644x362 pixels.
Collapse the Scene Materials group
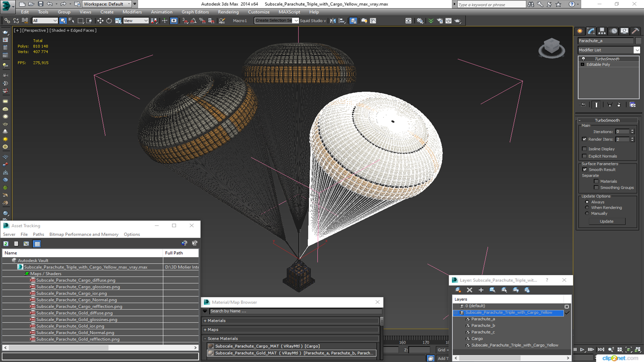click(x=205, y=339)
